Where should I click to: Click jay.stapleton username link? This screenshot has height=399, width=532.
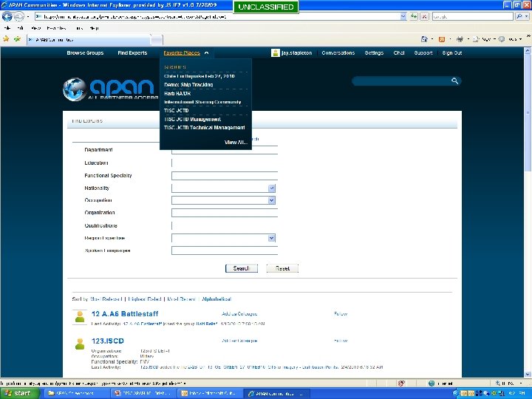(x=296, y=53)
